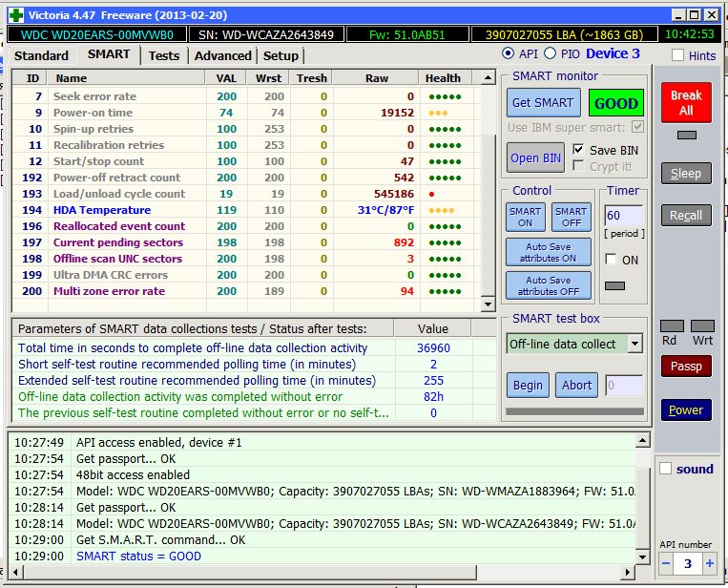
Task: Click the SMART ON button
Action: tap(525, 217)
